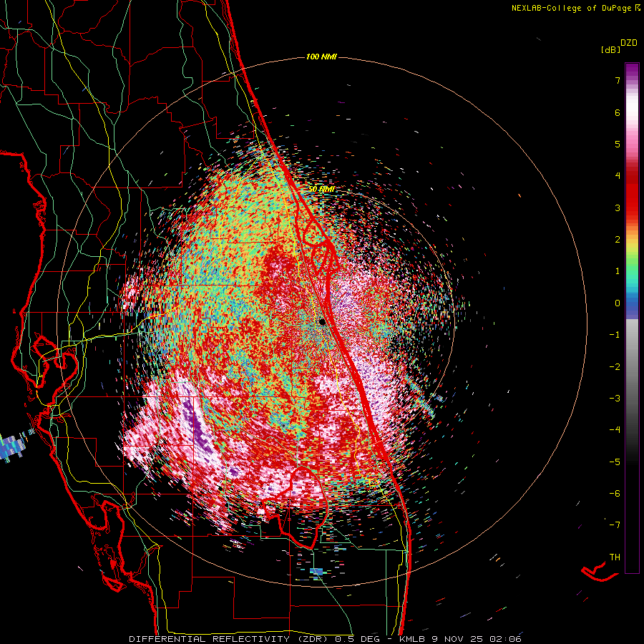644x644 pixels.
Task: Click the "100 NMI" range ring label
Action: coord(321,57)
